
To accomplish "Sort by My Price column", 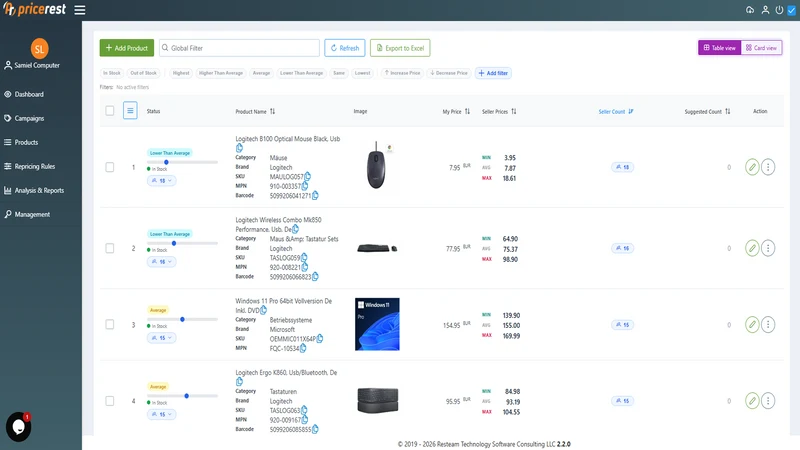I will pos(467,111).
